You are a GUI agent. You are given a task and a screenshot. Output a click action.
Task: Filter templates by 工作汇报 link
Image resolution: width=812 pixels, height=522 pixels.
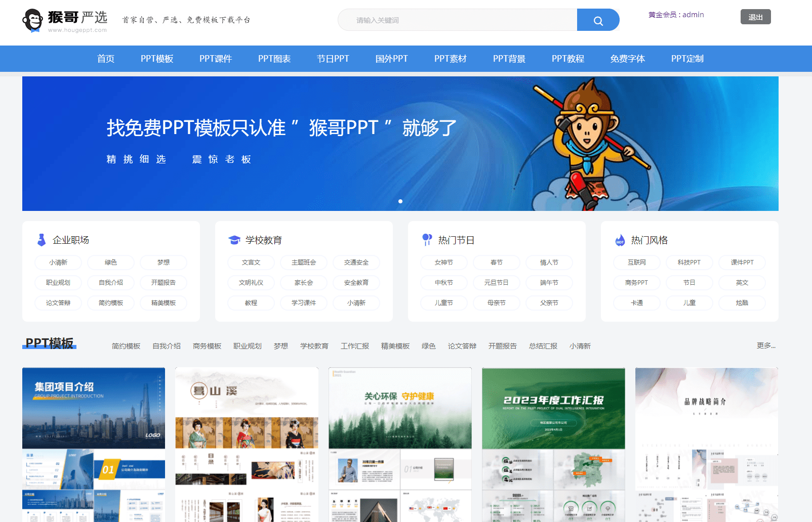355,346
